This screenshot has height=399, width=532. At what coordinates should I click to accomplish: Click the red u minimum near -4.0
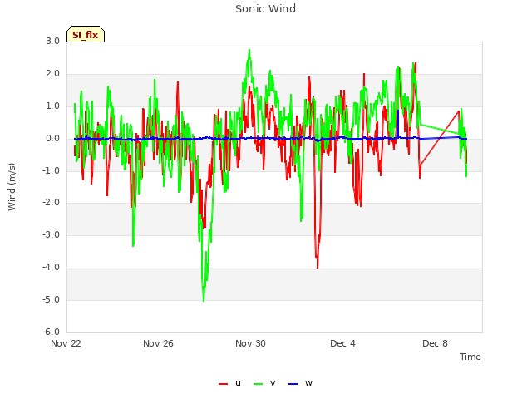tap(318, 268)
